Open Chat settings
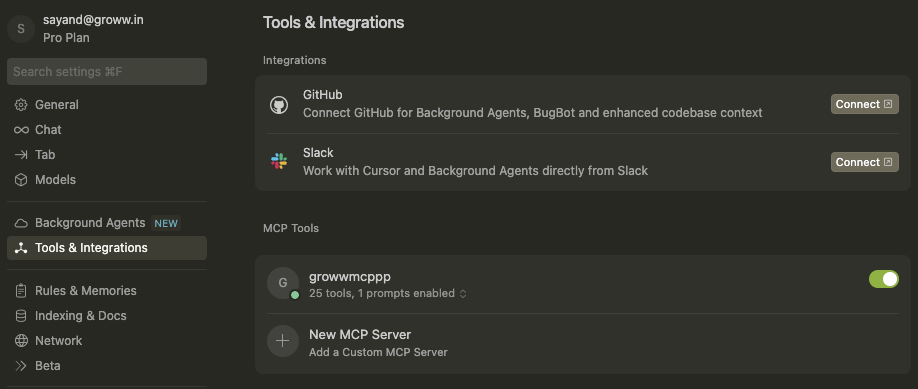 [107, 130]
